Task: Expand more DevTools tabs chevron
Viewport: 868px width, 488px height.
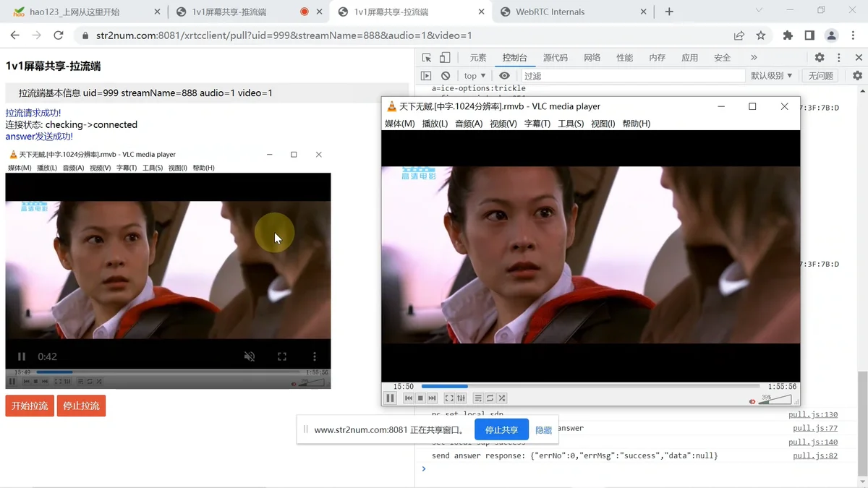Action: pyautogui.click(x=754, y=58)
